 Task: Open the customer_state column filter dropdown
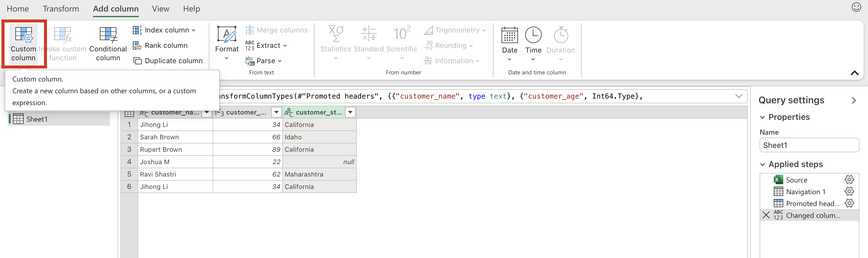click(x=351, y=112)
